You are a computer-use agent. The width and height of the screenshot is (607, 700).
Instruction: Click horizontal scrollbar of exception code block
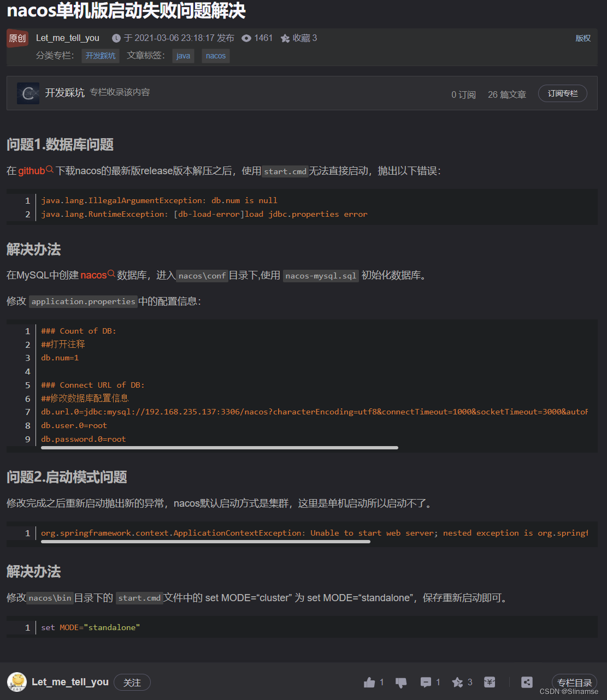click(x=205, y=542)
